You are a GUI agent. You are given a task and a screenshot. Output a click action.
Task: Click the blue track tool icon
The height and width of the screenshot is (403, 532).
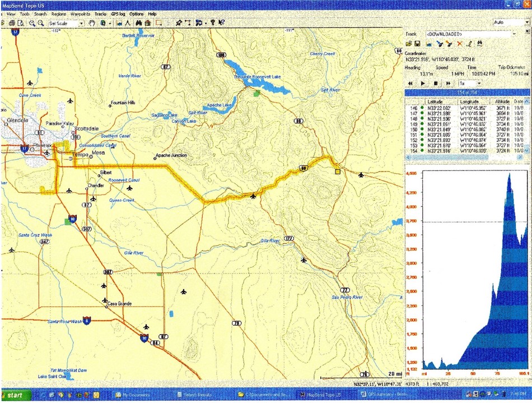click(x=440, y=44)
